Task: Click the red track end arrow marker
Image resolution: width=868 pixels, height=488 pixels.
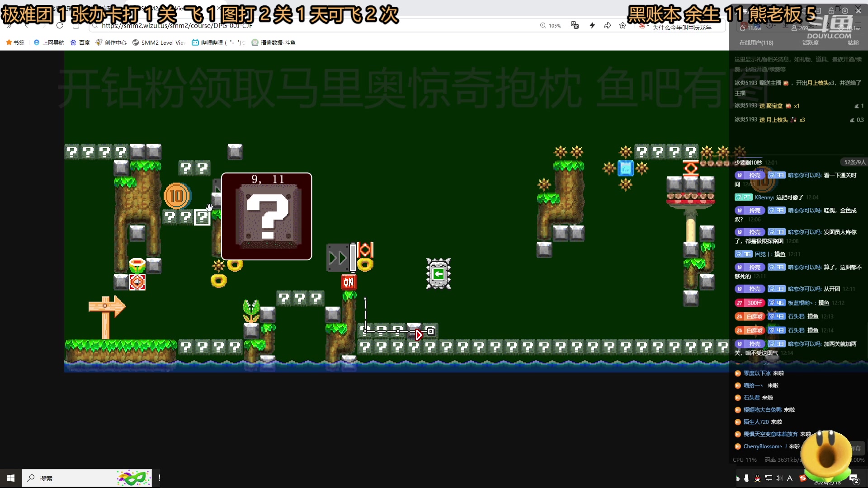Action: pos(419,334)
